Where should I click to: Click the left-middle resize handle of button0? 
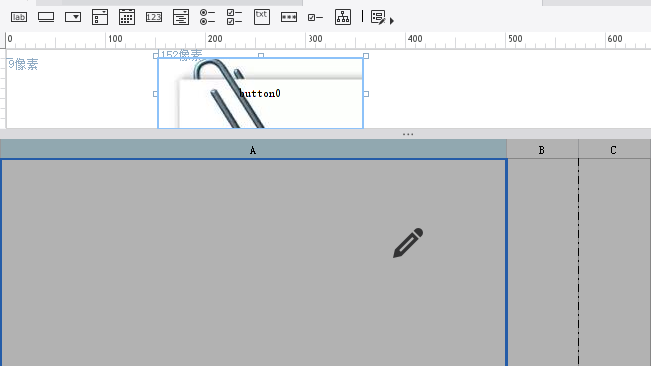coord(155,94)
